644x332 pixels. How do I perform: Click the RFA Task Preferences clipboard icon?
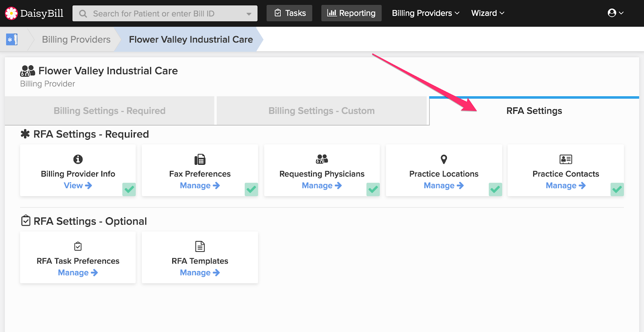pyautogui.click(x=78, y=246)
